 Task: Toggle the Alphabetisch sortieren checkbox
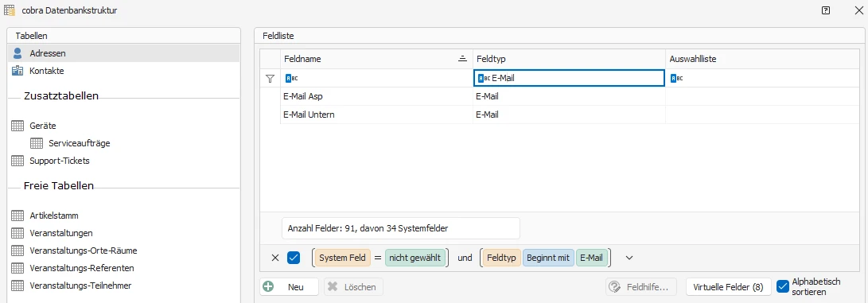pos(782,286)
